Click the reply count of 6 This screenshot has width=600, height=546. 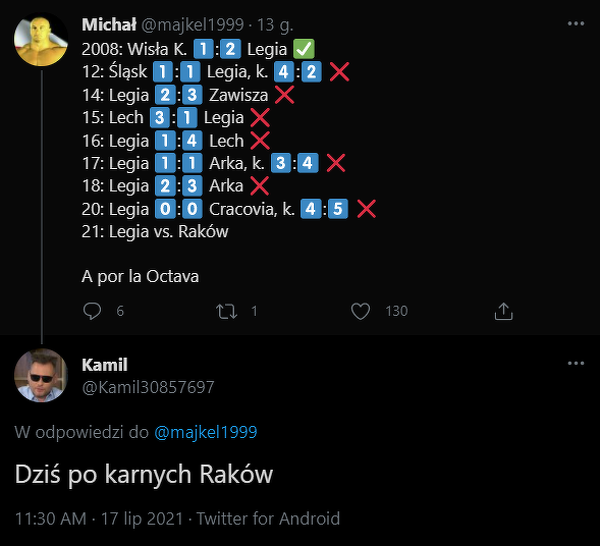120,311
